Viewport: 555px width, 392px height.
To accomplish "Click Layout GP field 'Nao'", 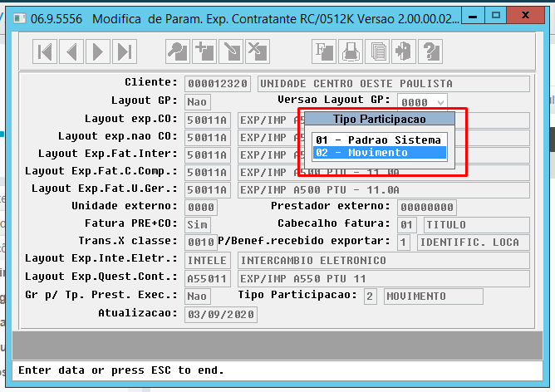I will point(198,102).
